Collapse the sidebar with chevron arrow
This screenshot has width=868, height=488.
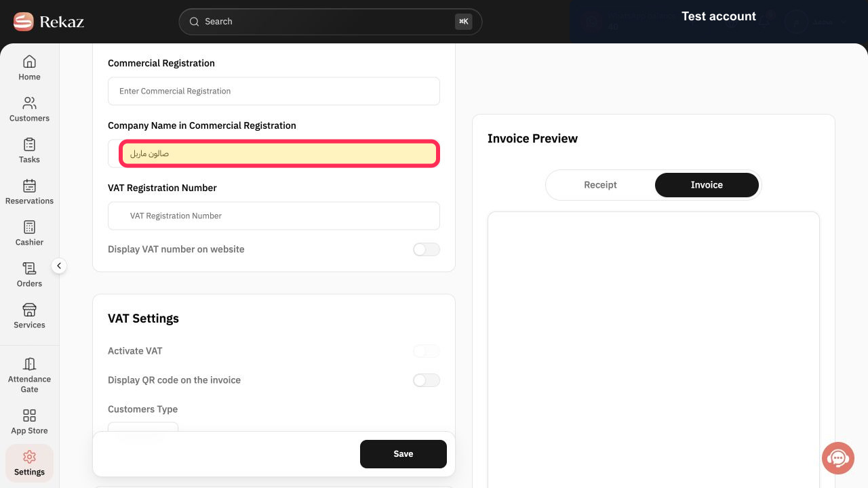[59, 266]
